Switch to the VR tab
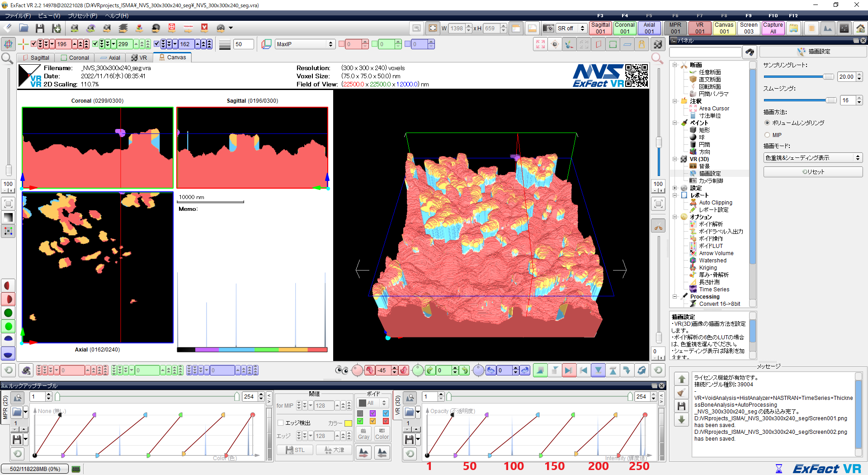 (x=139, y=58)
